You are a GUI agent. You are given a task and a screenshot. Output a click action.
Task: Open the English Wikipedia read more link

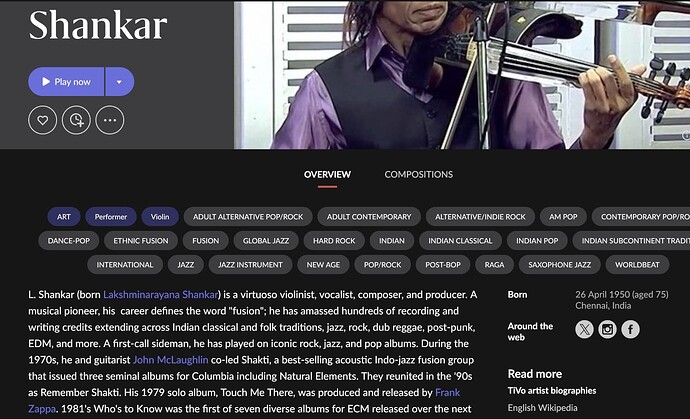542,408
